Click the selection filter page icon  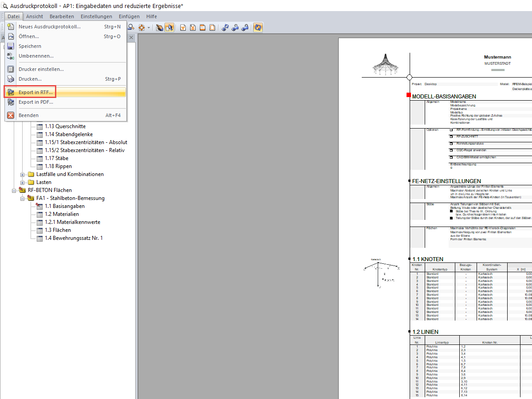click(183, 27)
